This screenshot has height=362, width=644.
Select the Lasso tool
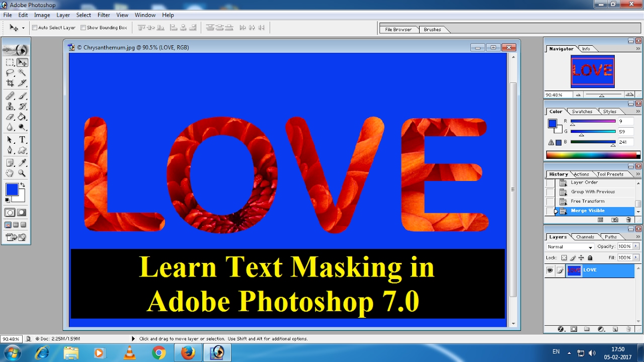point(10,72)
